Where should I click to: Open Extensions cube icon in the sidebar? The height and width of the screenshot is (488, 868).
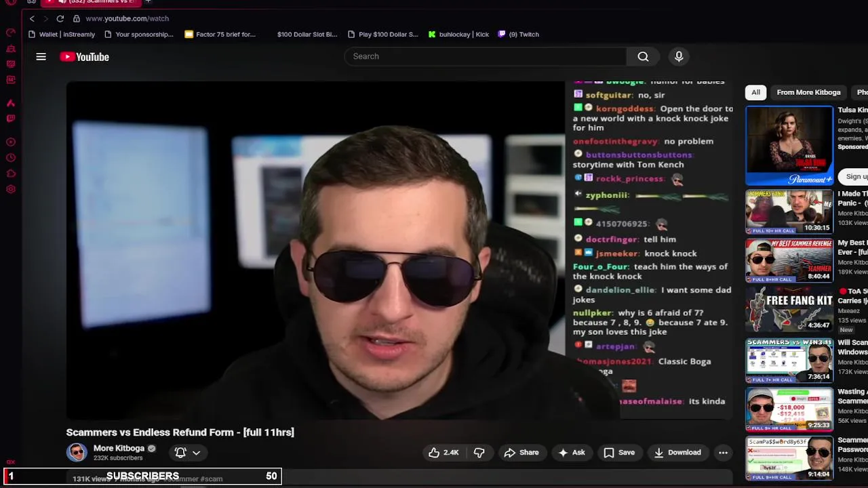coord(11,174)
